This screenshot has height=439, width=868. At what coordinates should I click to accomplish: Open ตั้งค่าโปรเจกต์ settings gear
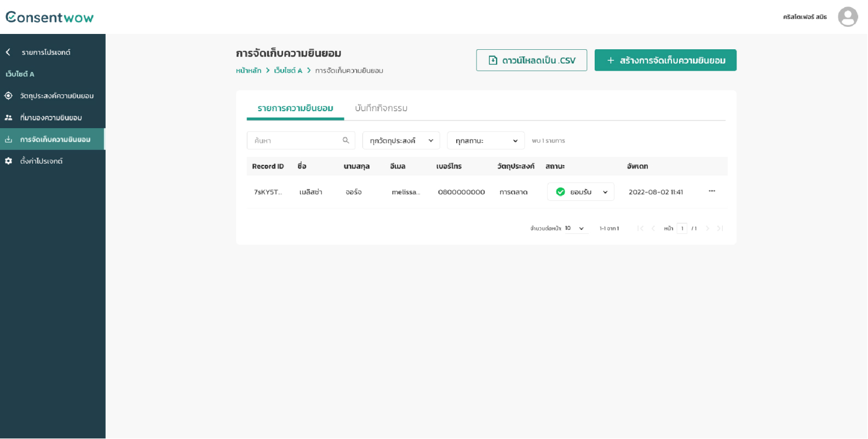click(9, 161)
